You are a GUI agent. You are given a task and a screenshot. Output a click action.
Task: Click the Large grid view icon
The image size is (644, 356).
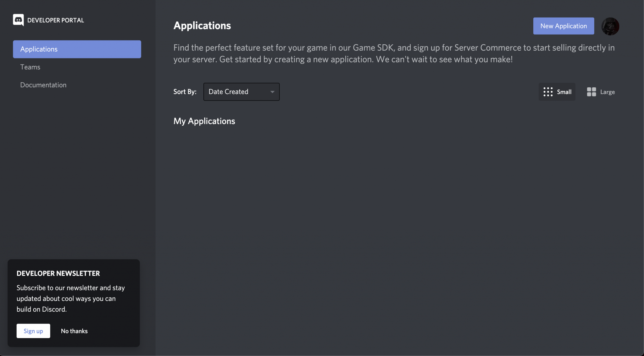coord(591,91)
